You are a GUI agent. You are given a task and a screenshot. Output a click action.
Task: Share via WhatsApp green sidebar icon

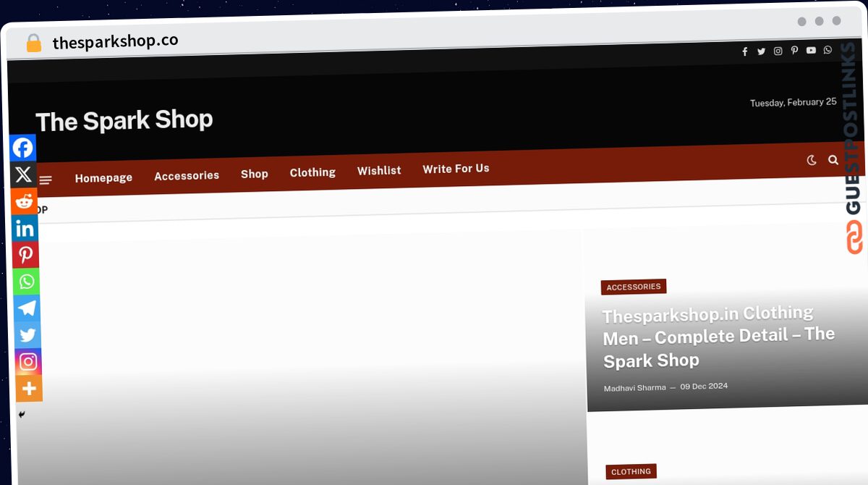[26, 282]
